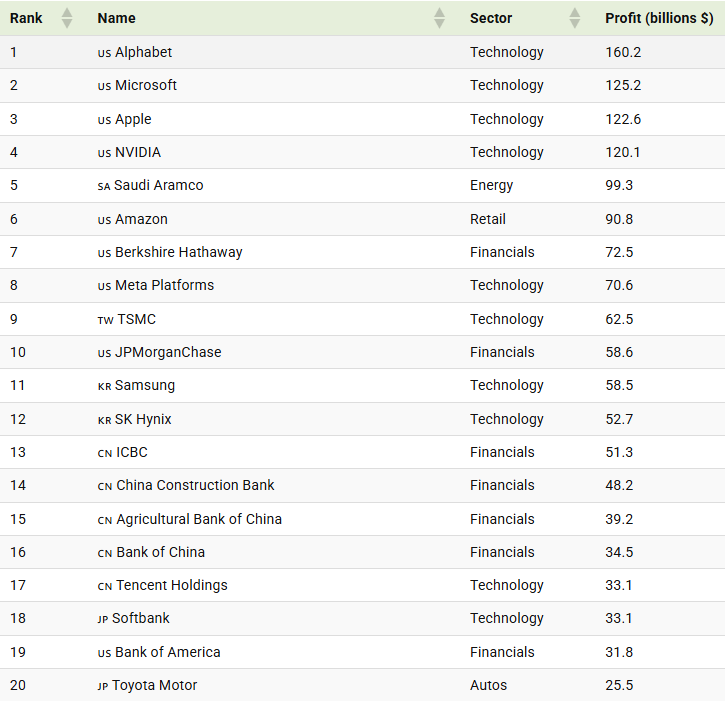
Task: Select the Microsoft company name
Action: [146, 85]
